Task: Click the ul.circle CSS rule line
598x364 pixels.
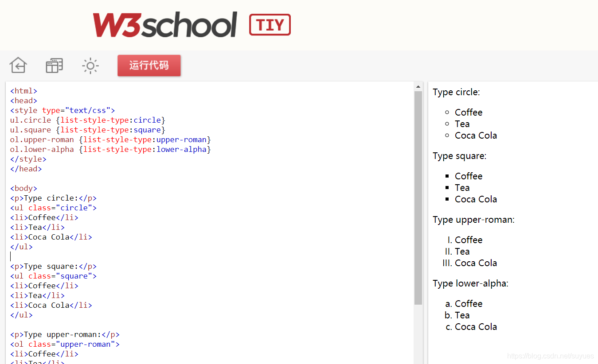Action: point(88,120)
